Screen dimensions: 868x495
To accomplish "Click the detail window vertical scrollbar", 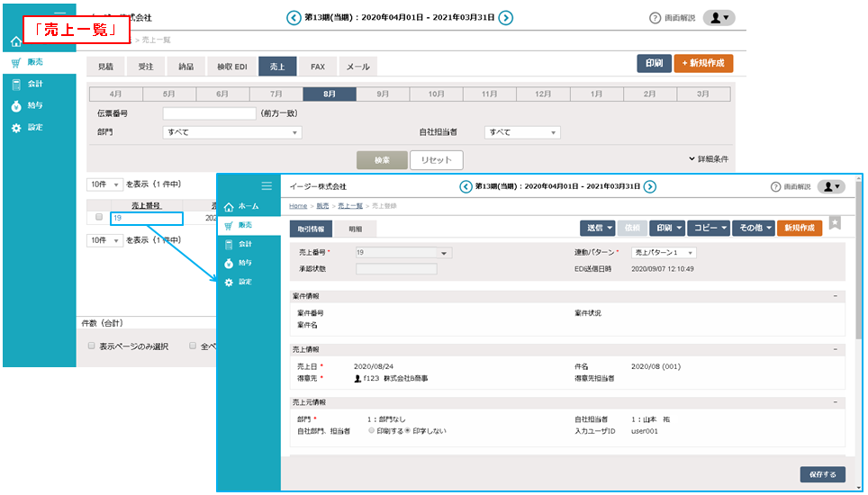I will point(858,270).
